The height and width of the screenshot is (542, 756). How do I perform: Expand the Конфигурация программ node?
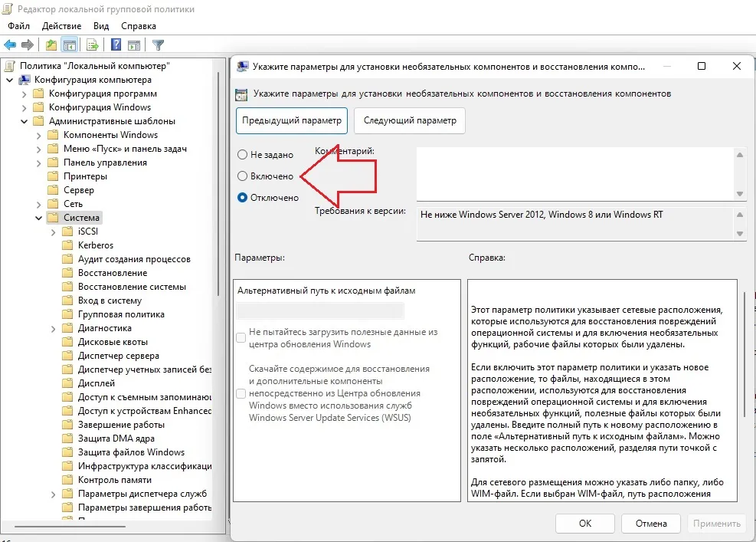click(24, 94)
